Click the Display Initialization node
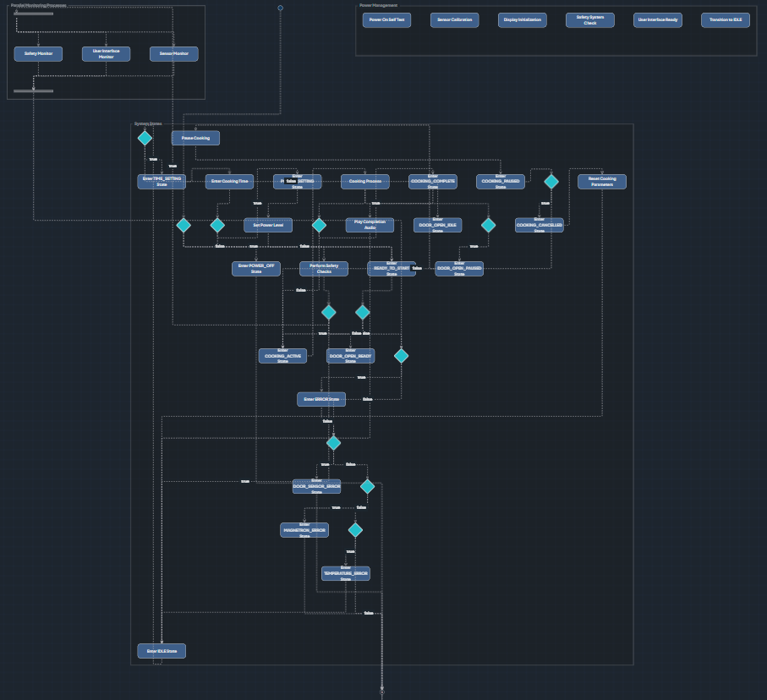 click(x=523, y=20)
